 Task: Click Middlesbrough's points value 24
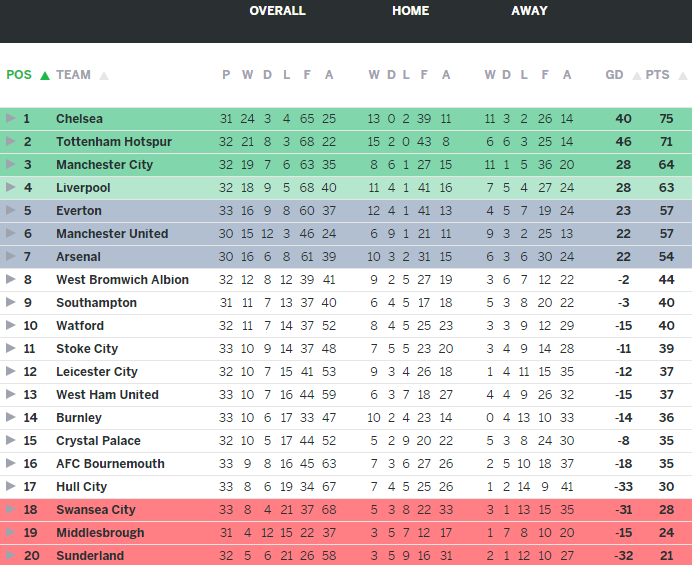[666, 533]
